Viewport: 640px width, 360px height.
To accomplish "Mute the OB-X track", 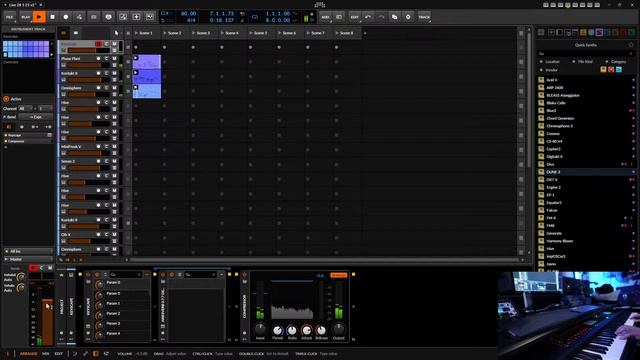I will pyautogui.click(x=114, y=235).
